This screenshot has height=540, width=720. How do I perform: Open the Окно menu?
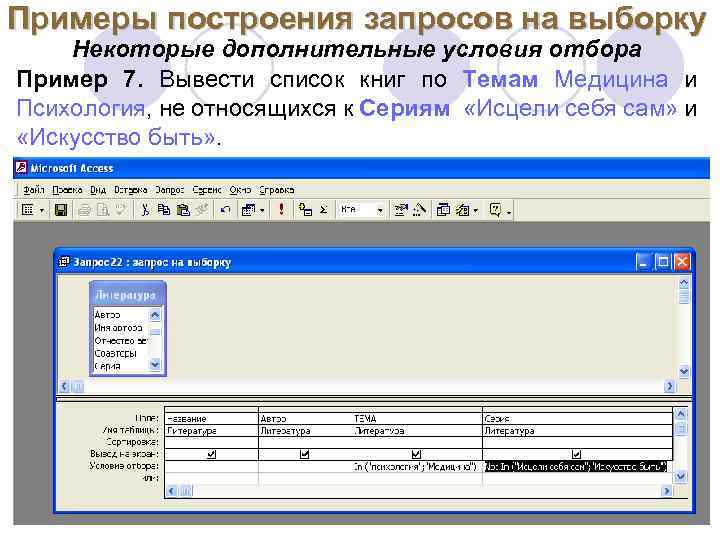(240, 190)
